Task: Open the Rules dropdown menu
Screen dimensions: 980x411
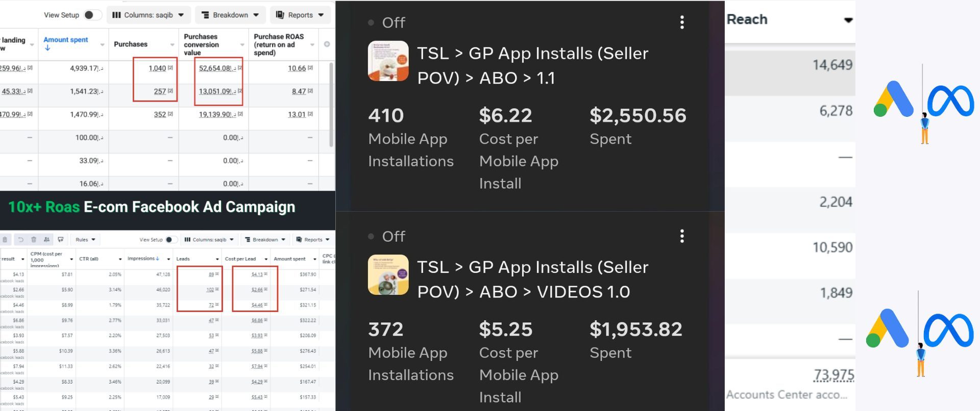Action: [x=85, y=240]
